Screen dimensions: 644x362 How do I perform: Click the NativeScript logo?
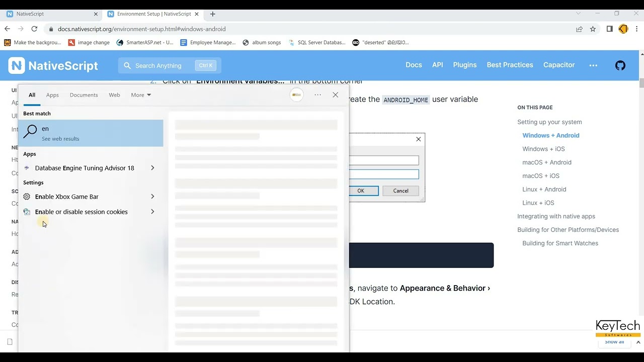tap(53, 65)
